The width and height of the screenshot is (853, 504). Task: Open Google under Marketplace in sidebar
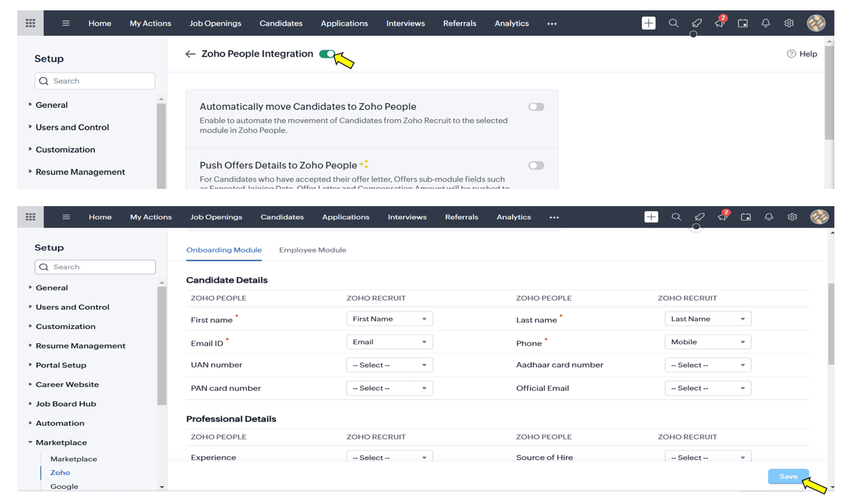pyautogui.click(x=64, y=486)
